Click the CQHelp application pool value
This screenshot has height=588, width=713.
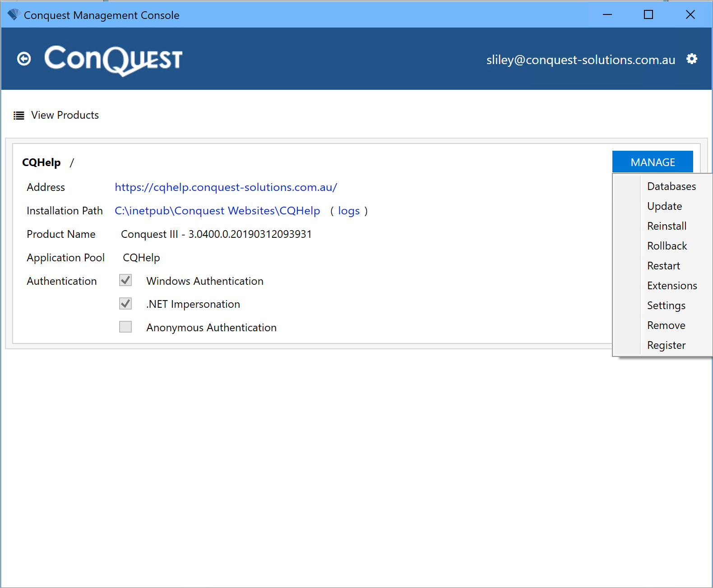click(x=141, y=258)
